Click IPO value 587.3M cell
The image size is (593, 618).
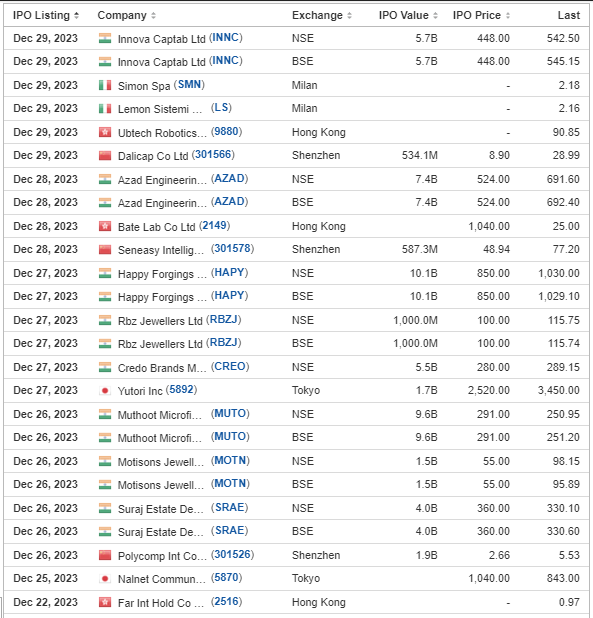pos(420,249)
